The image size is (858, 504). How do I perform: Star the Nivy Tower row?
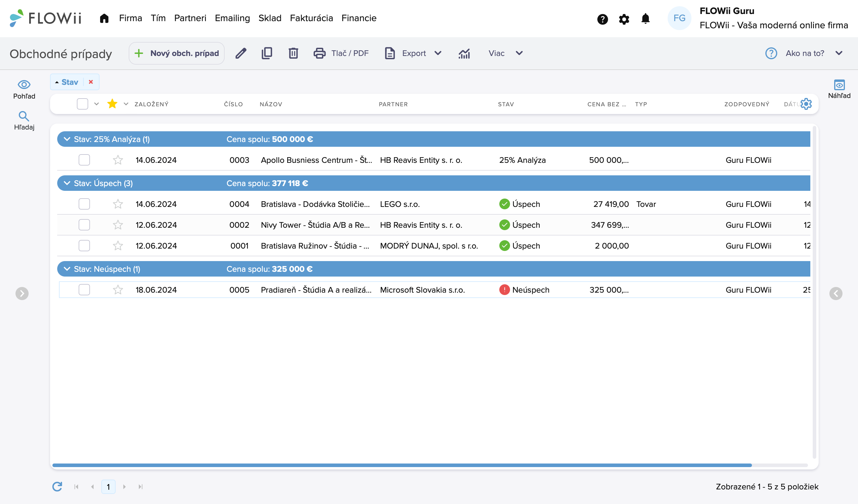[118, 224]
